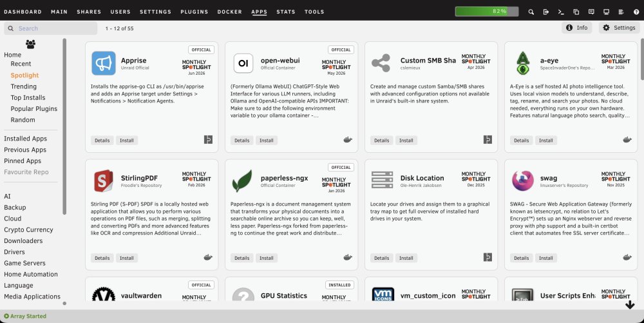Select Random in the sidebar
644x323 pixels.
[x=23, y=119]
